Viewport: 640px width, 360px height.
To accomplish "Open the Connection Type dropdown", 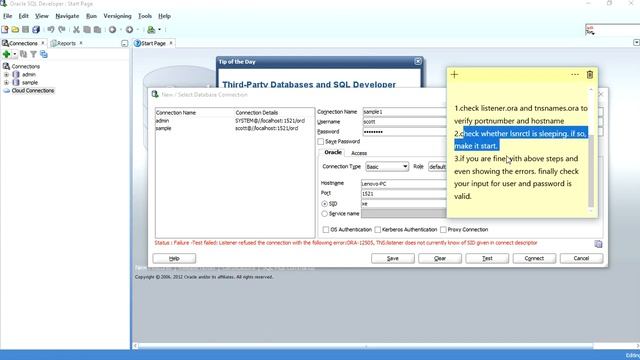I will click(387, 167).
